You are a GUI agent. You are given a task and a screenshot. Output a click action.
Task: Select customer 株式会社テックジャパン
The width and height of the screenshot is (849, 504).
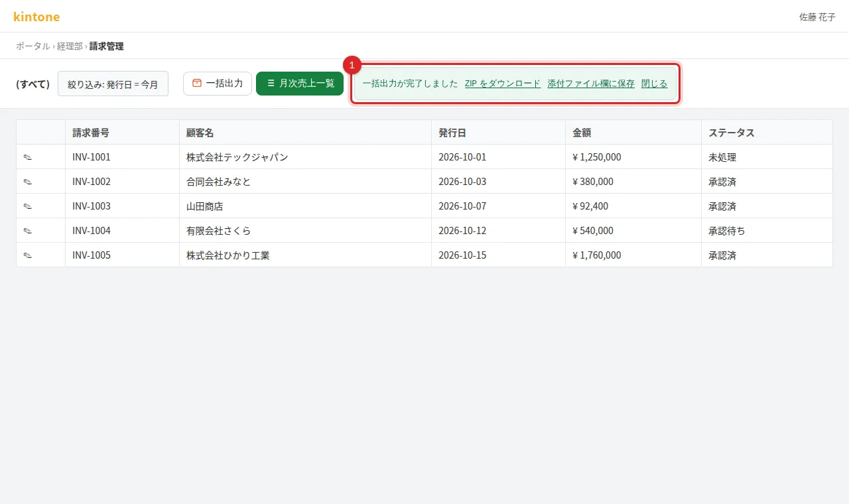click(237, 157)
